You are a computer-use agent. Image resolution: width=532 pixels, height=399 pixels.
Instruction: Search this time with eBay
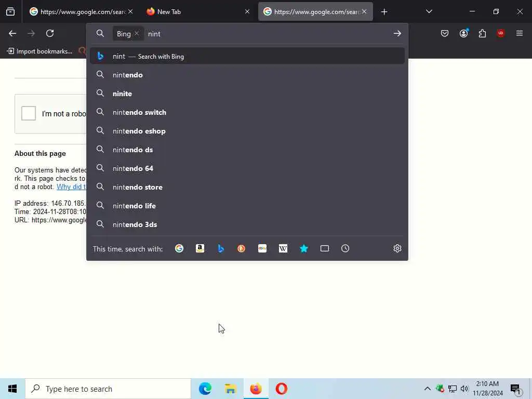click(x=262, y=248)
